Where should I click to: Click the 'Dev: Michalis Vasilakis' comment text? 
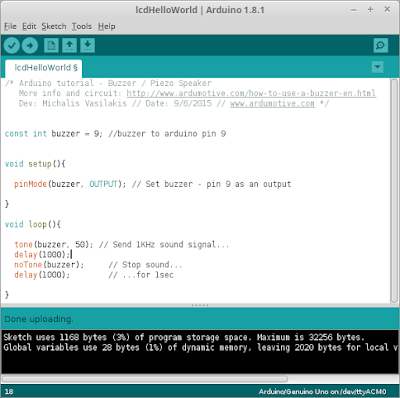pos(73,103)
